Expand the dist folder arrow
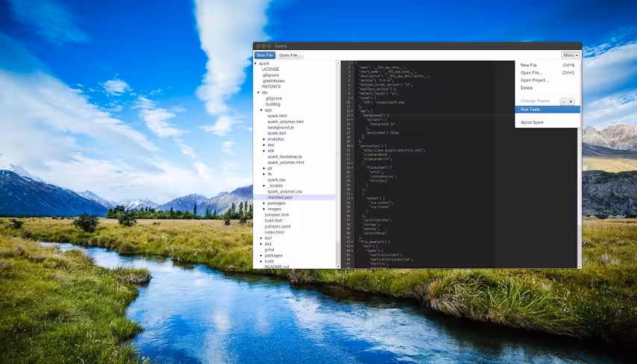This screenshot has width=637, height=364. tap(262, 244)
